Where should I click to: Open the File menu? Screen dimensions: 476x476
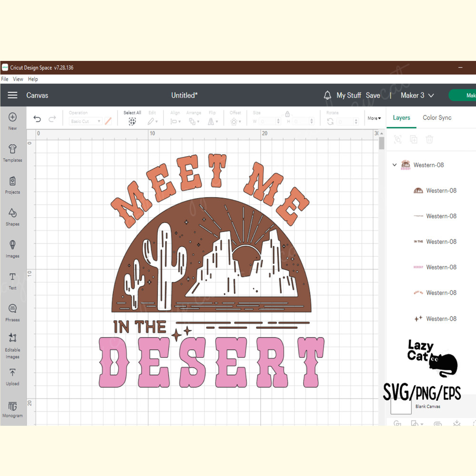(5, 79)
